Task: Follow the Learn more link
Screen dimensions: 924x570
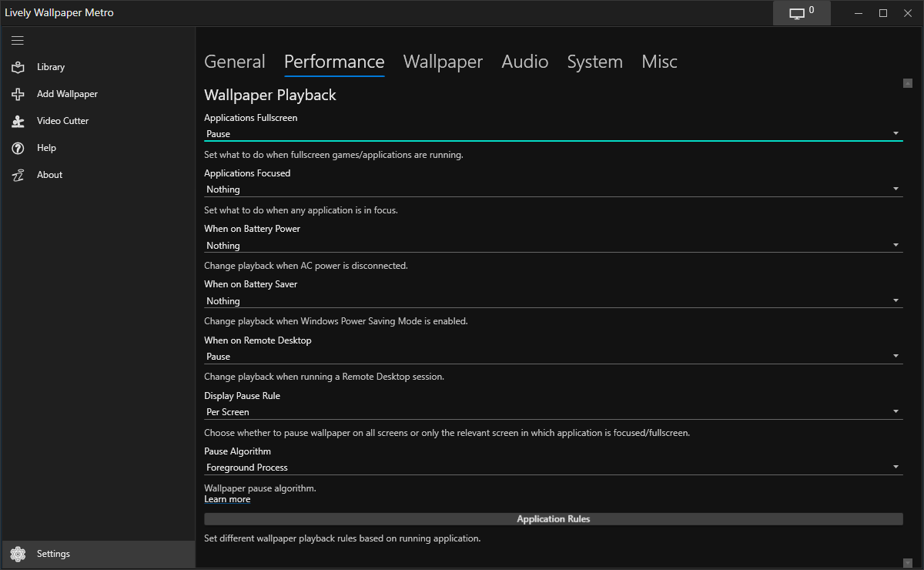Action: point(227,499)
